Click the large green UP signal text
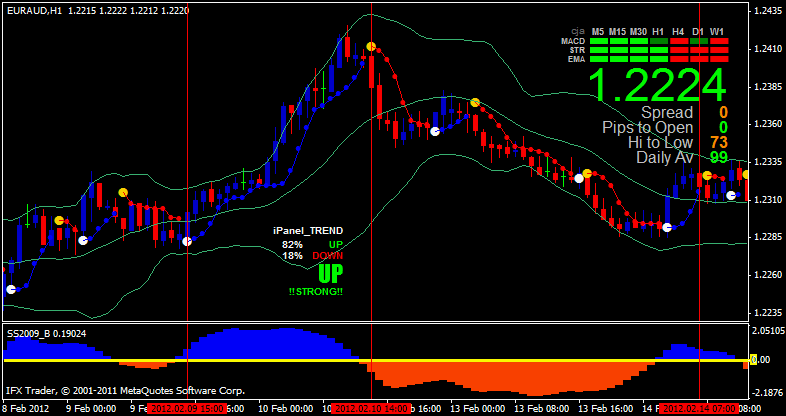 [331, 274]
